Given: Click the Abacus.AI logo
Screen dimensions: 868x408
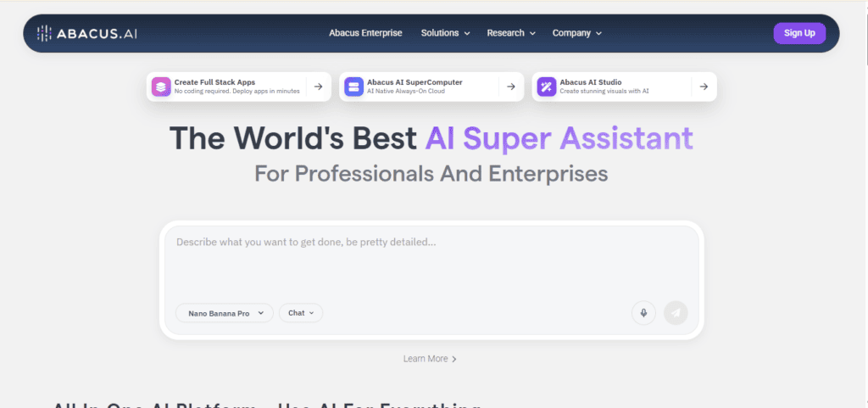Looking at the screenshot, I should 87,33.
